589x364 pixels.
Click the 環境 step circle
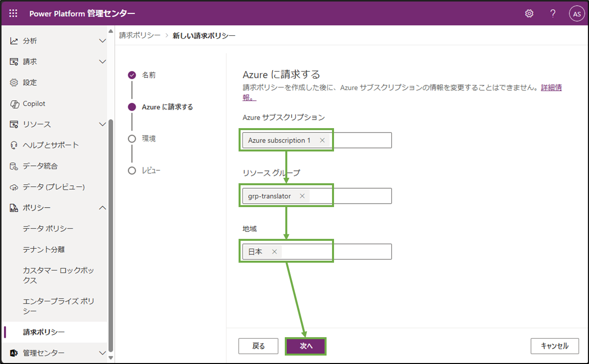[x=132, y=139]
